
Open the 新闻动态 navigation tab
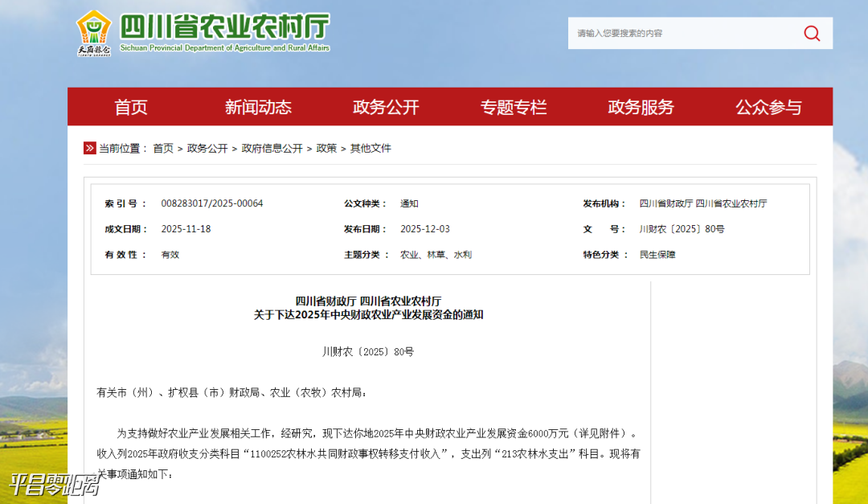258,107
